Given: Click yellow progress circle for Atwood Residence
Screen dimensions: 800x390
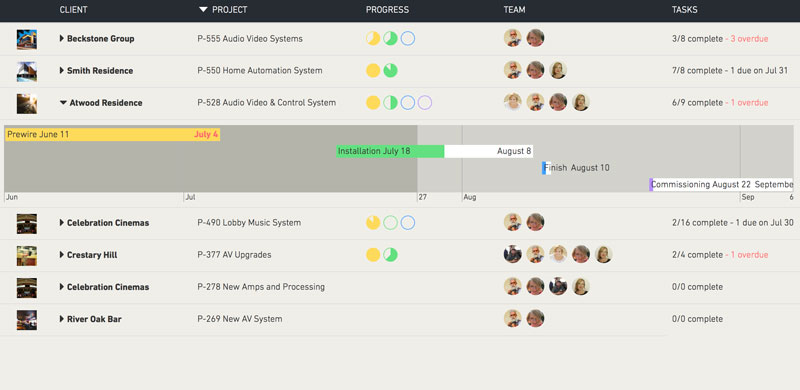Looking at the screenshot, I should click(373, 103).
